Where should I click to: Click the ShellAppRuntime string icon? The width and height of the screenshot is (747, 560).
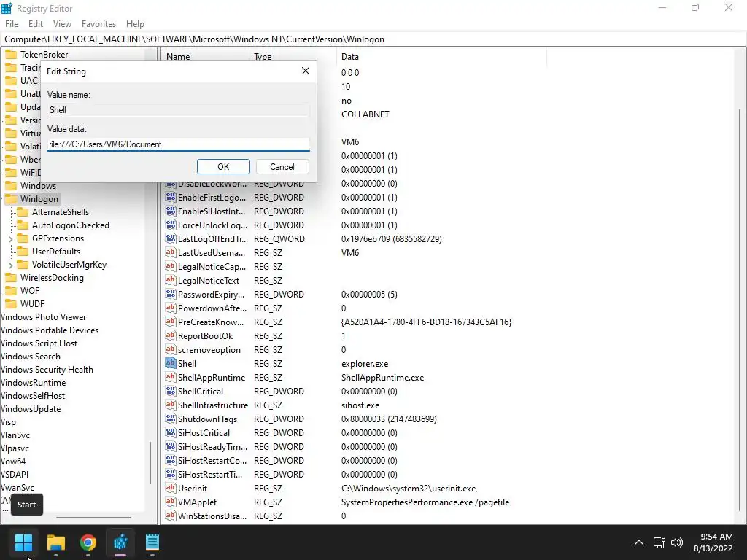[x=170, y=377]
